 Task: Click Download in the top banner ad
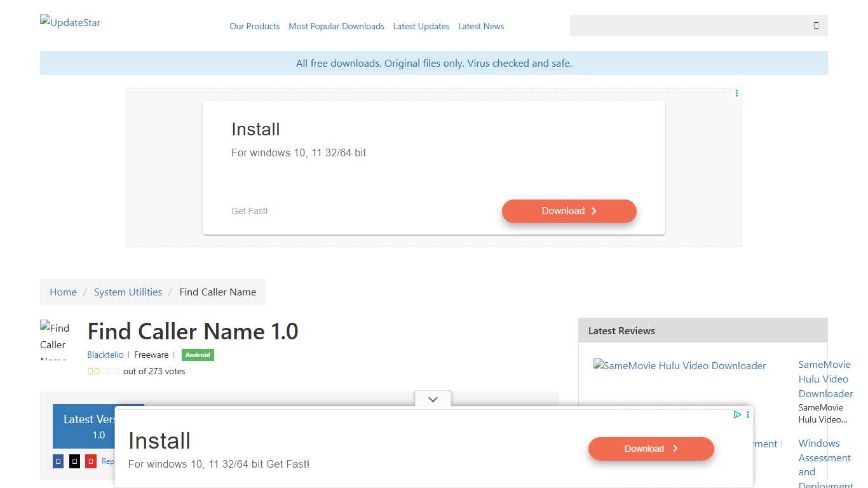[x=569, y=211]
